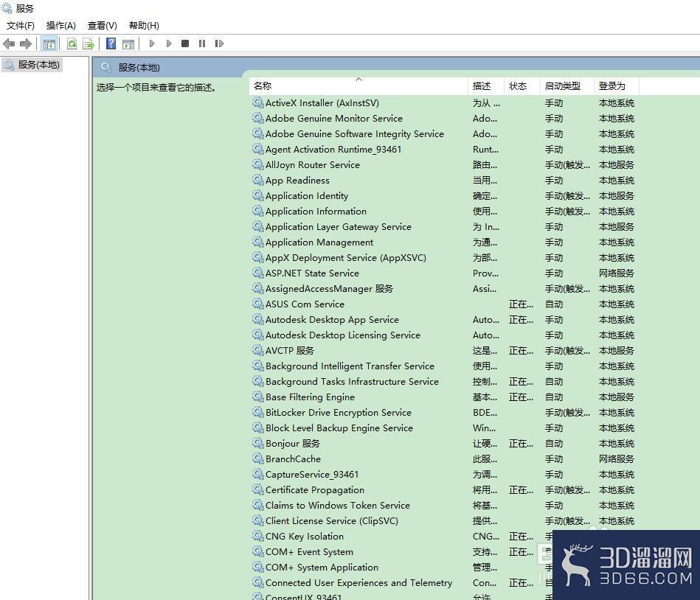Viewport: 700px width, 600px height.
Task: Click the Restart Service icon
Action: 219,43
